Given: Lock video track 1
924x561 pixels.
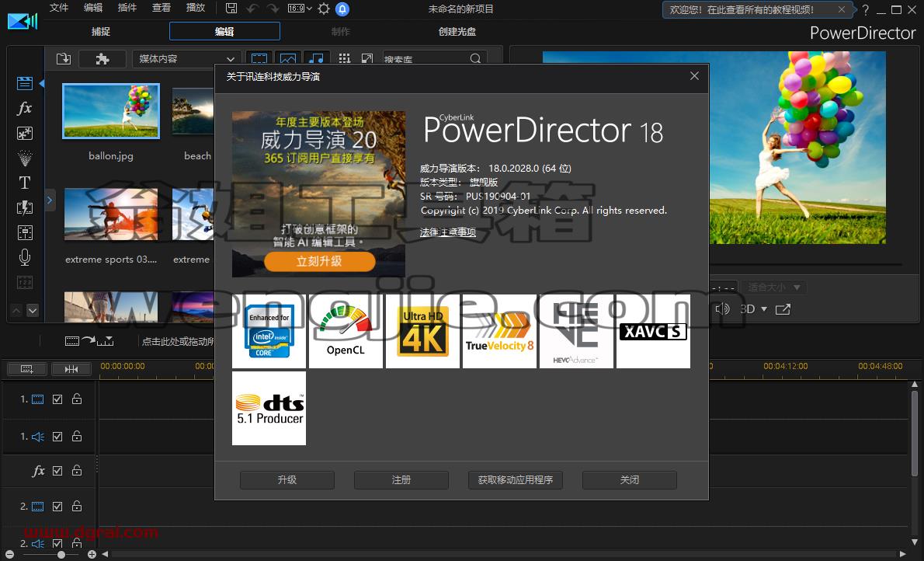Looking at the screenshot, I should click(x=77, y=399).
